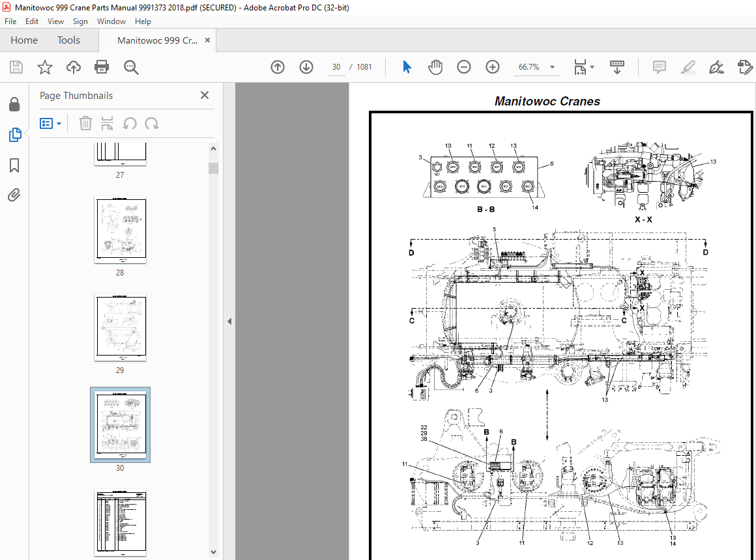Close the Manitowoc 999 document tab
The height and width of the screenshot is (560, 756).
click(207, 40)
